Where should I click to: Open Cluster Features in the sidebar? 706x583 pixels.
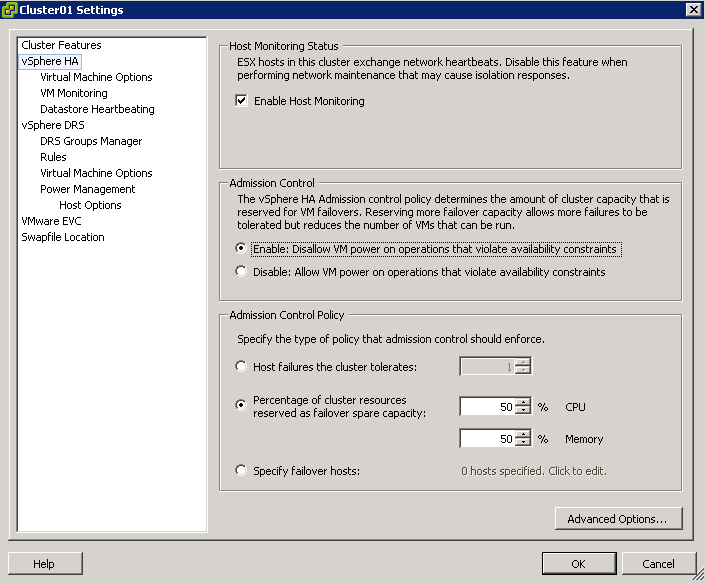point(61,45)
